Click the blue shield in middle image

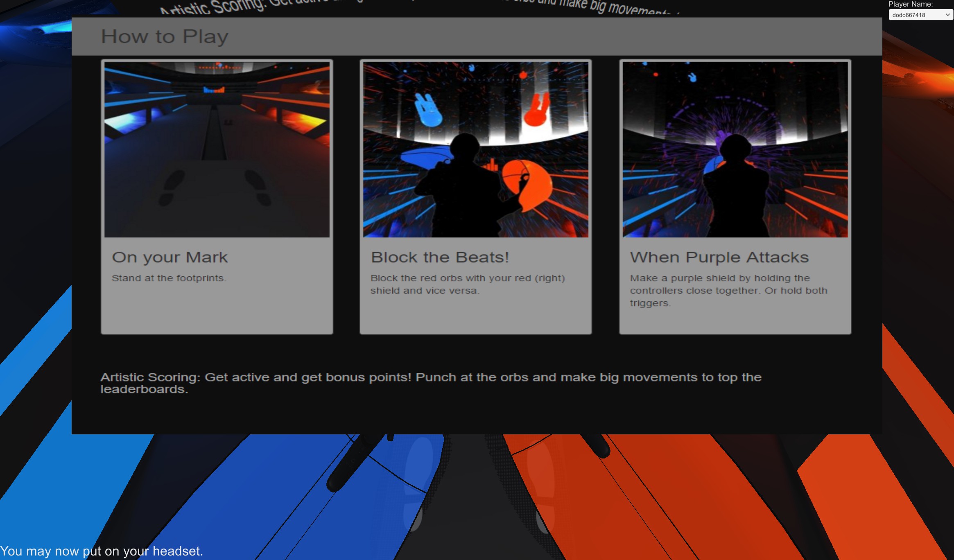tap(424, 158)
